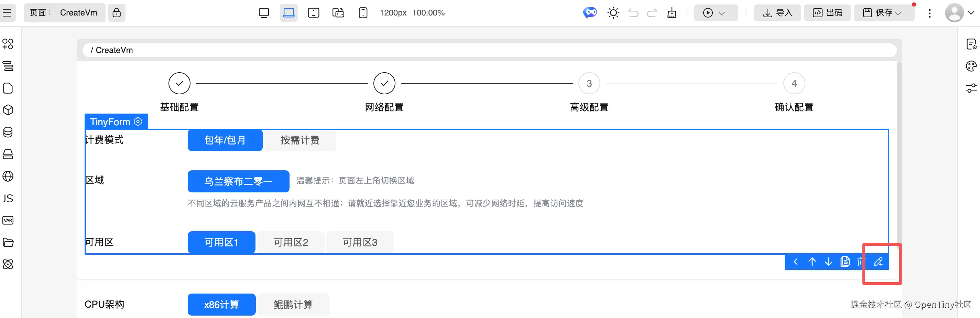Image resolution: width=980 pixels, height=318 pixels.
Task: Open the block cube panel
Action: (x=8, y=110)
